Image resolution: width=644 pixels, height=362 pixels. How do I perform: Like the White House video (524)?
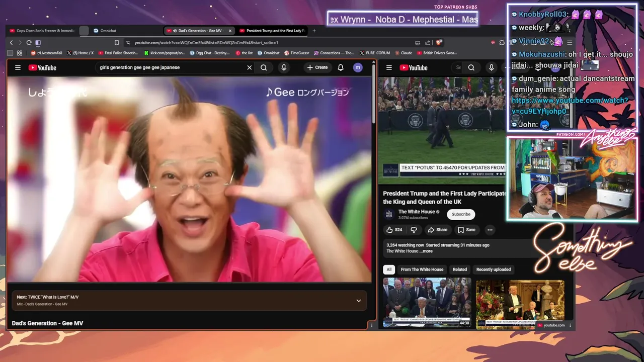394,230
